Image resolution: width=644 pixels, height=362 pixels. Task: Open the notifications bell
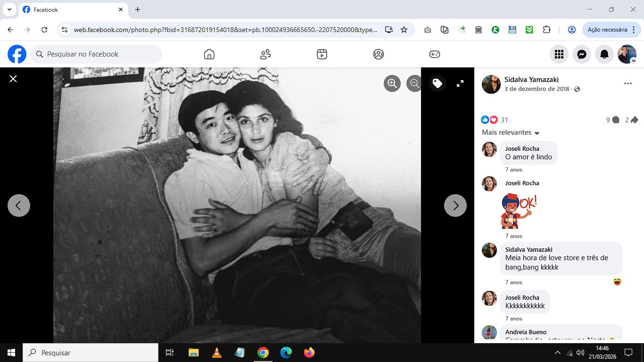coord(604,54)
